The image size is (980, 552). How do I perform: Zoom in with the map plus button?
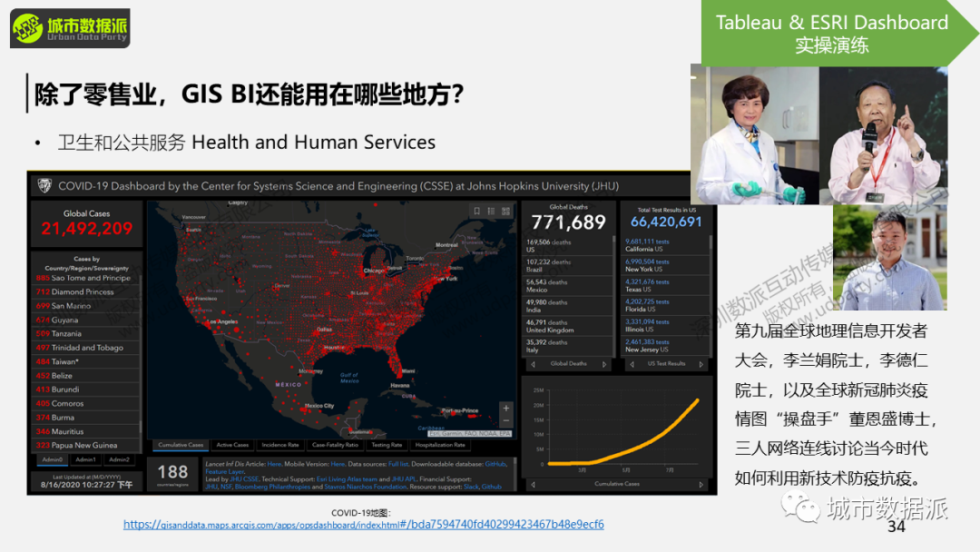pyautogui.click(x=505, y=409)
